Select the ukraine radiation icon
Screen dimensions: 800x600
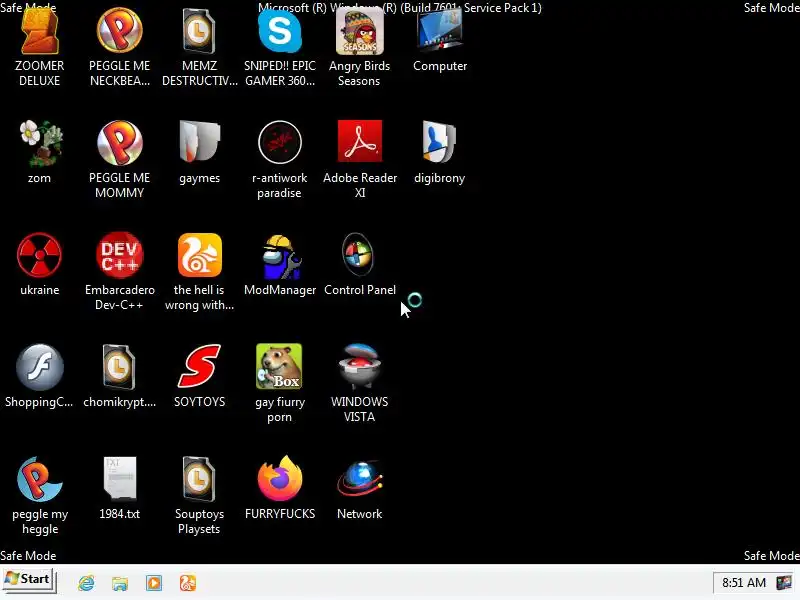click(x=39, y=255)
